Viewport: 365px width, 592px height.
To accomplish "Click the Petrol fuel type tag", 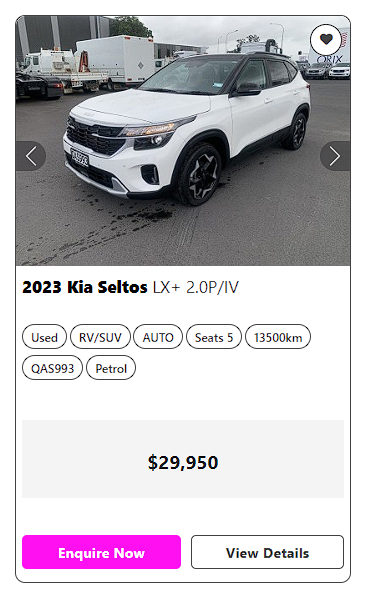I will (x=111, y=368).
